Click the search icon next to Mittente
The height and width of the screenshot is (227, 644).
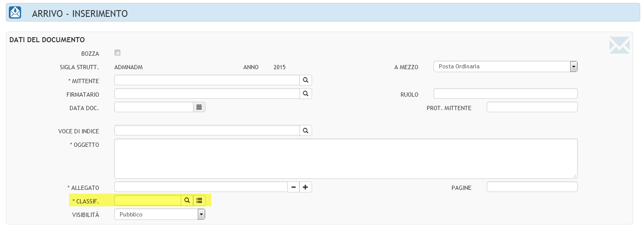(x=306, y=80)
